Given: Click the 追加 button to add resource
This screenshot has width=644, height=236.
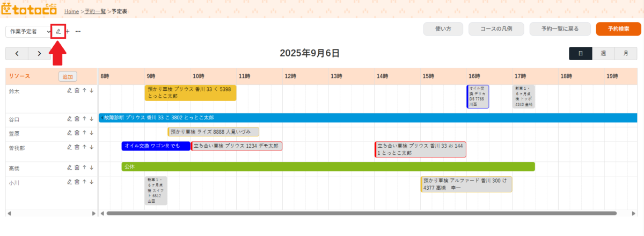Looking at the screenshot, I should [68, 77].
